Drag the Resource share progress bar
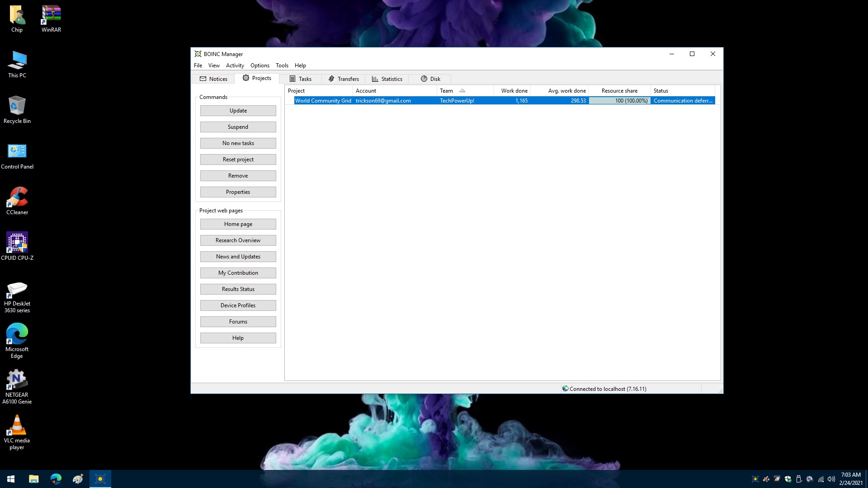Image resolution: width=868 pixels, height=488 pixels. tap(619, 100)
